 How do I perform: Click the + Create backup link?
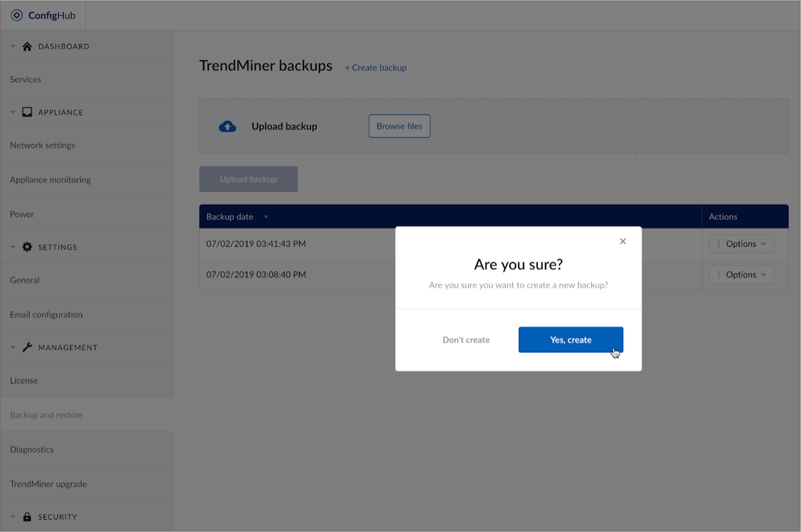pyautogui.click(x=376, y=68)
